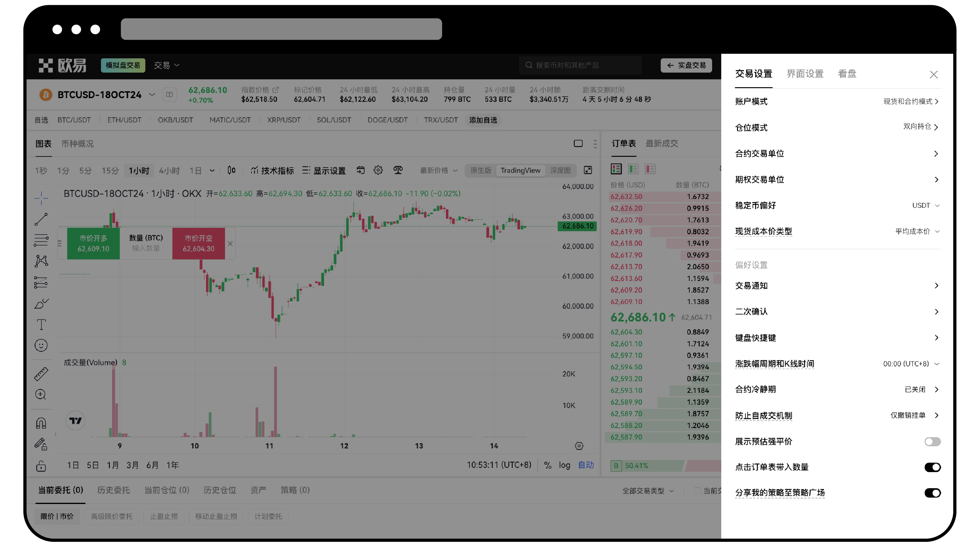This screenshot has height=552, width=980.
Task: Open the 币种概况 tab
Action: pyautogui.click(x=78, y=144)
